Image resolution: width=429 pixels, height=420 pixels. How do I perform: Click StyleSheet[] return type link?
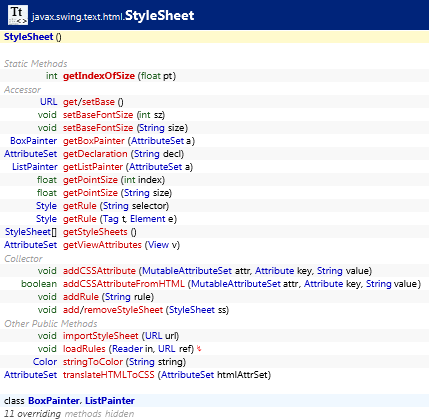pos(31,232)
